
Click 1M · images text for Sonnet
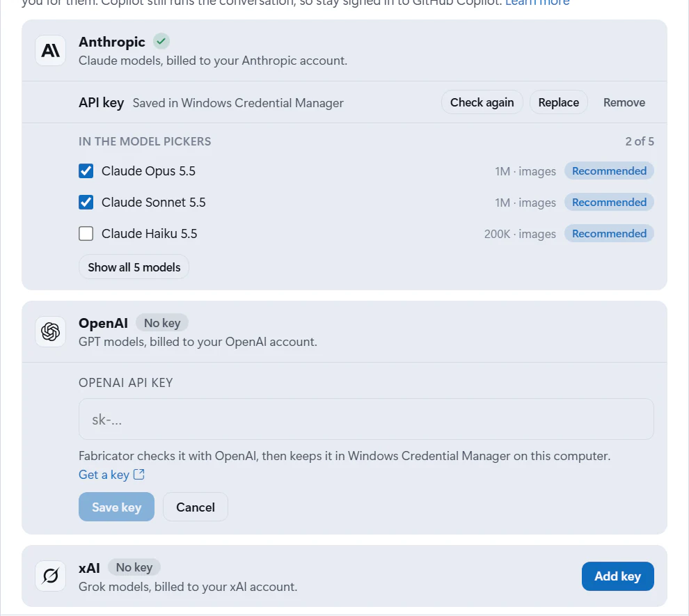coord(525,203)
